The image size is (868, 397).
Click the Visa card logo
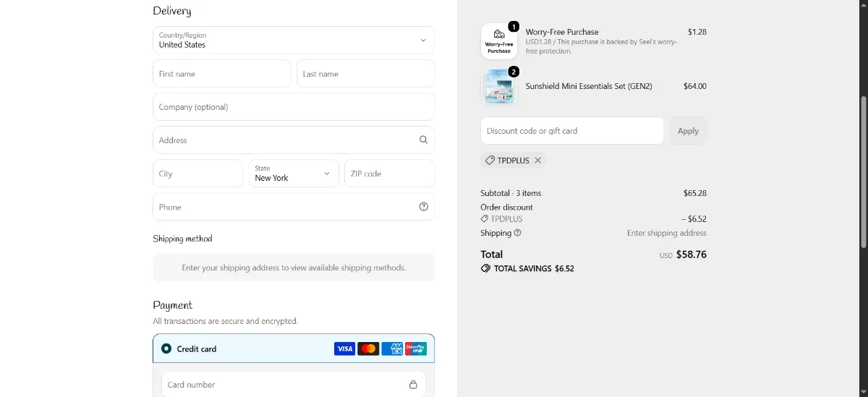[x=344, y=349]
